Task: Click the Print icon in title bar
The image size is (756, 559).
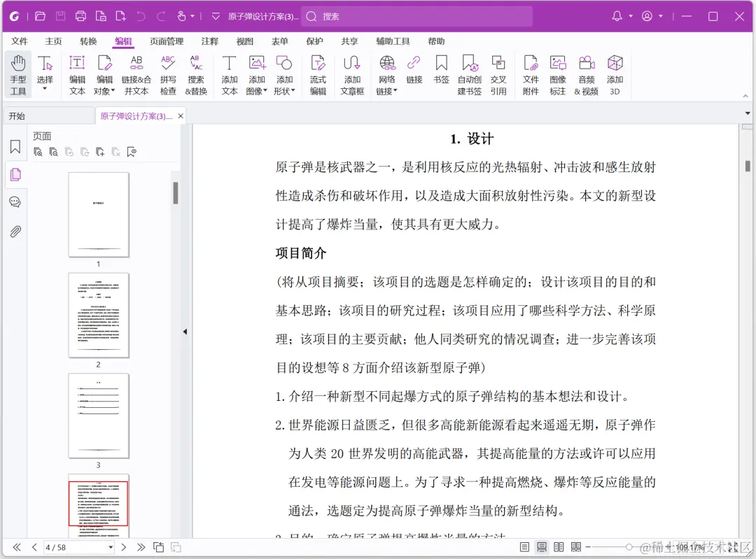Action: (80, 16)
